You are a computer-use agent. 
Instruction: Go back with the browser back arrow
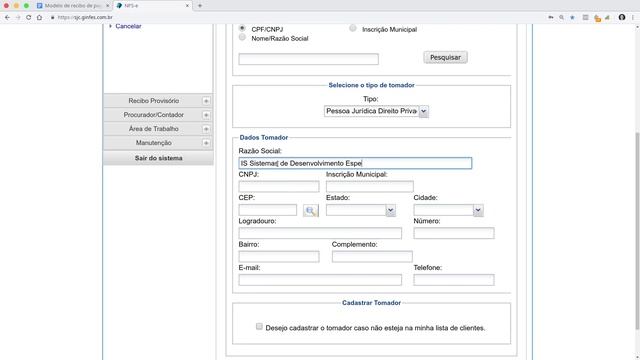[7, 18]
